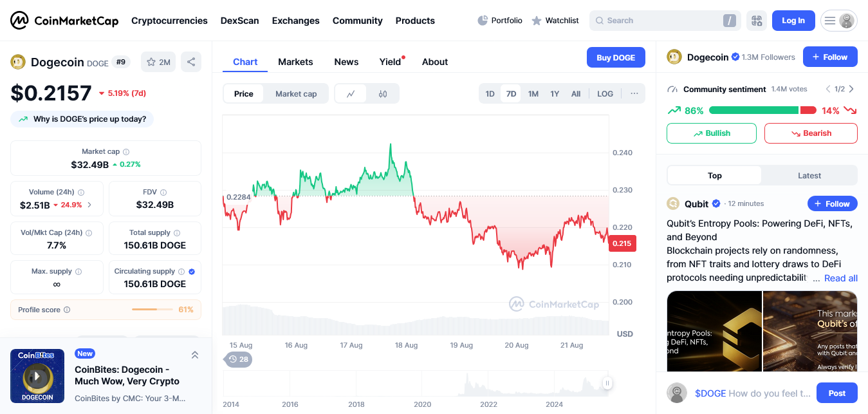868x414 pixels.
Task: Open the Watchlist star link
Action: [x=555, y=21]
